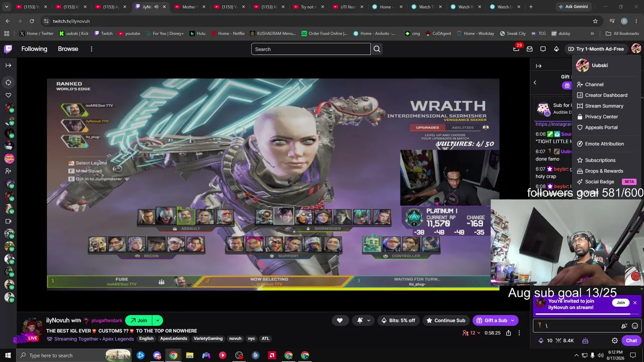Click the Bits cheer icon in chat input
The image size is (644, 362).
click(624, 326)
